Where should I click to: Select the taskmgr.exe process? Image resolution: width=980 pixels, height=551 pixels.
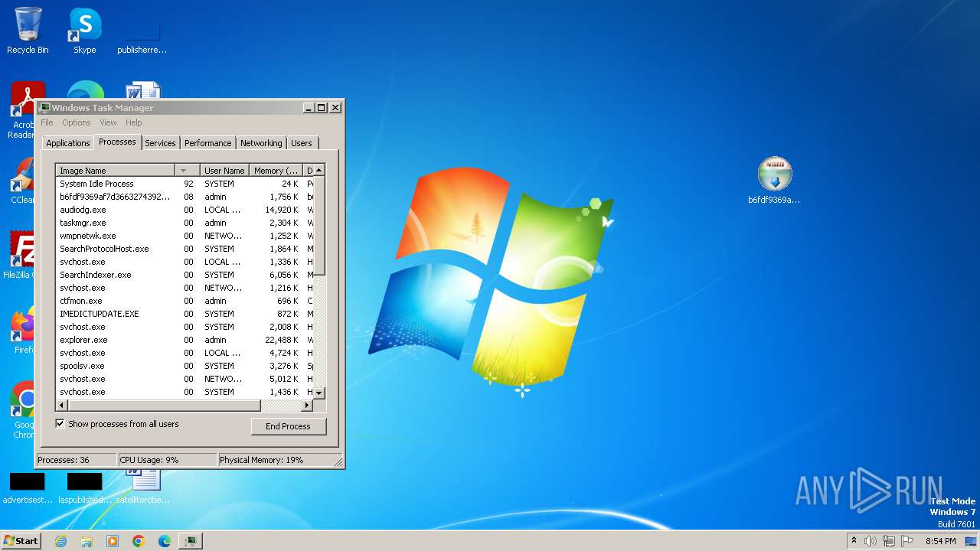(x=185, y=223)
